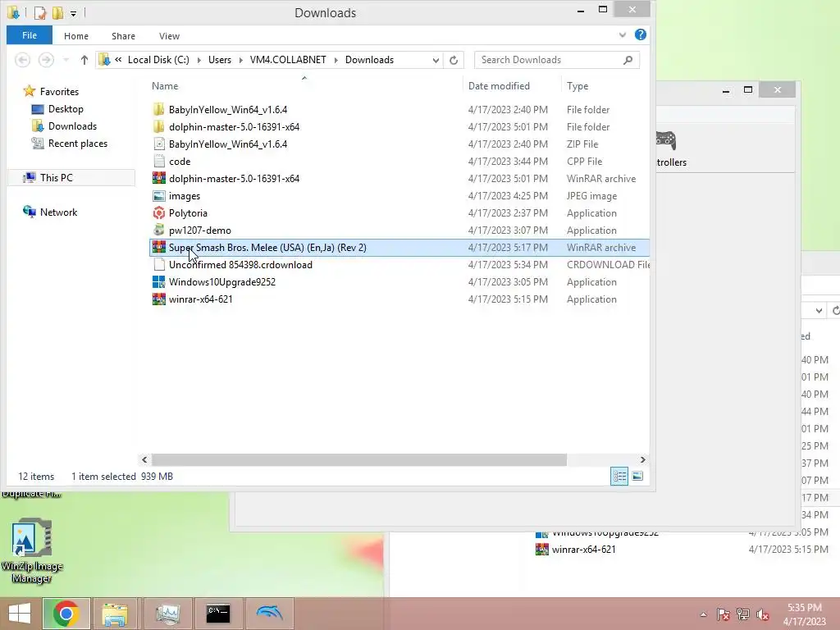Switch to Large icons view button
The height and width of the screenshot is (630, 840).
tap(637, 477)
